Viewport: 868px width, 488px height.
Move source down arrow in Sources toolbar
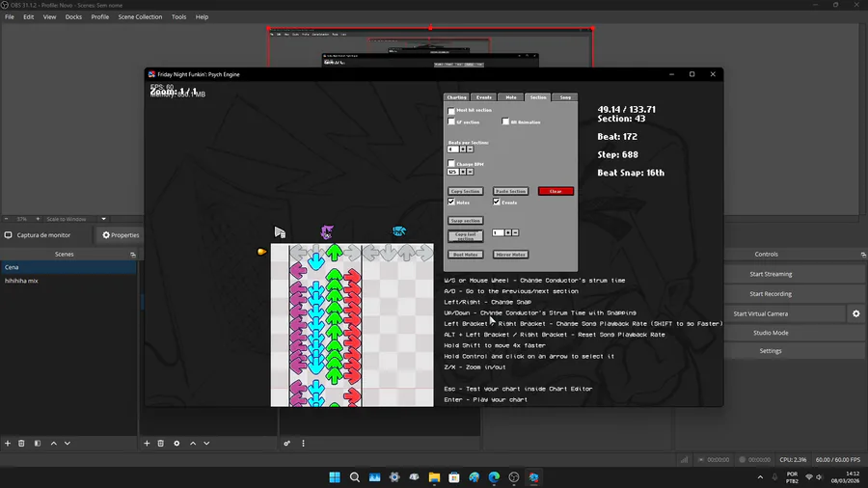click(x=206, y=444)
